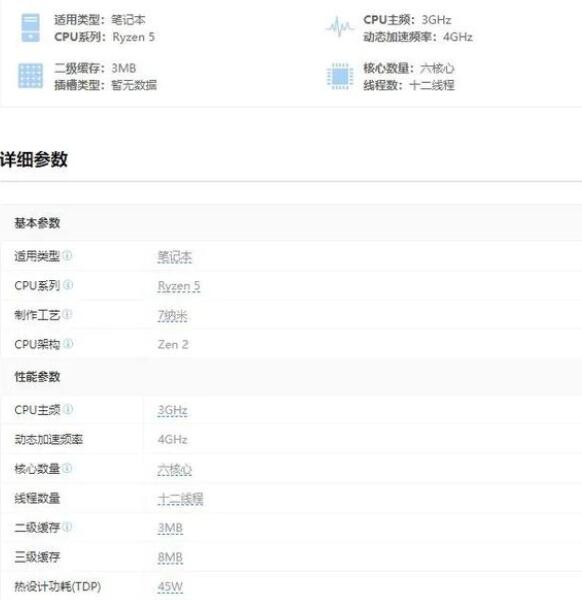Click the summary text 动态加速频率: 4GHz
Viewport: 582px width, 600px height.
click(x=418, y=37)
